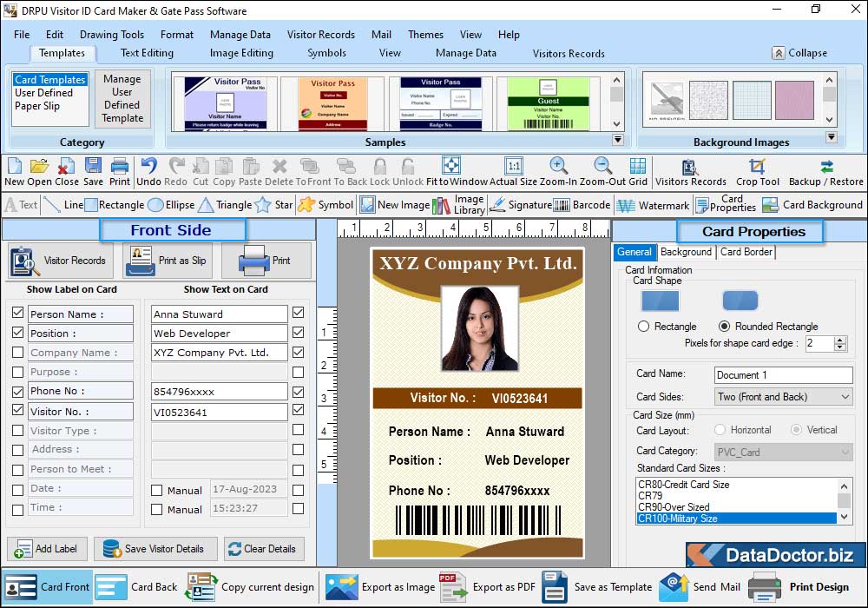Click the Add Label button
This screenshot has height=608, width=868.
point(47,549)
